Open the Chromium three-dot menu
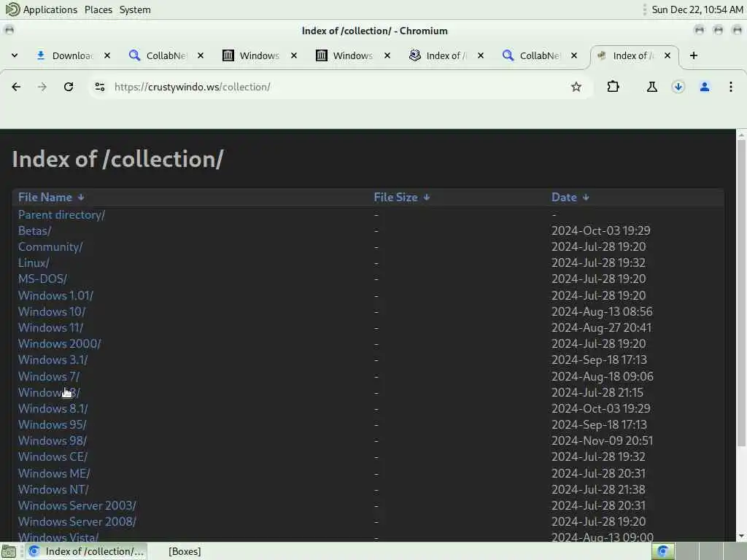 click(x=731, y=87)
